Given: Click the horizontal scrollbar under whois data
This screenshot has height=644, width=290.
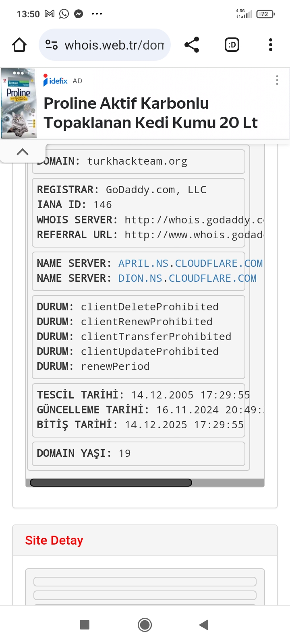Looking at the screenshot, I should (111, 483).
